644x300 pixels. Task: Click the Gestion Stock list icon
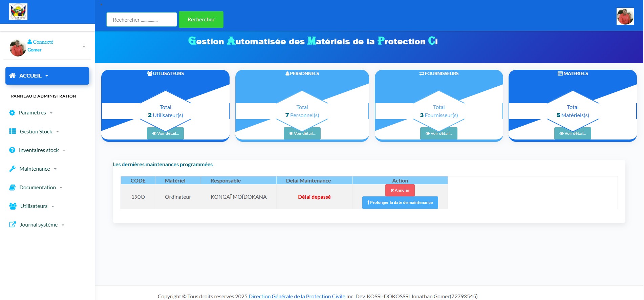pyautogui.click(x=13, y=131)
